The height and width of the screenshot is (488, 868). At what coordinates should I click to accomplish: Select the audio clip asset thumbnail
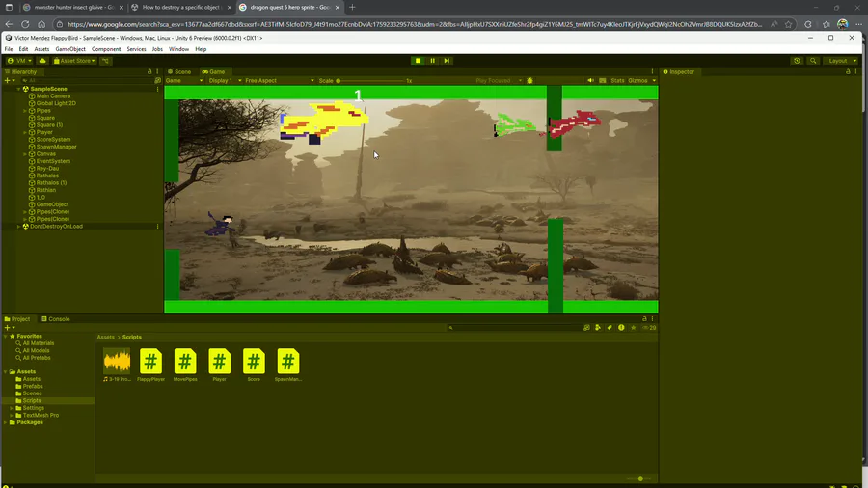[117, 362]
